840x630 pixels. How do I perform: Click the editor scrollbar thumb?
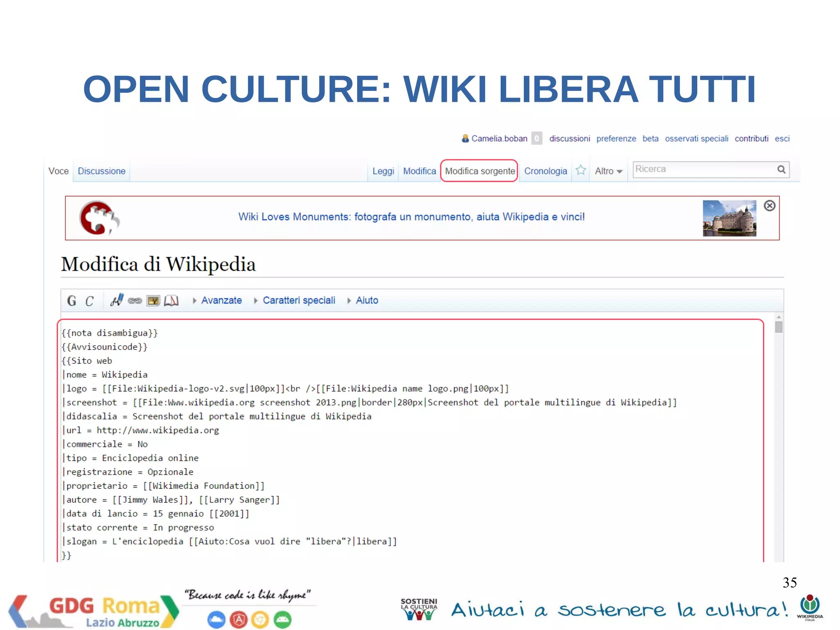click(x=778, y=327)
